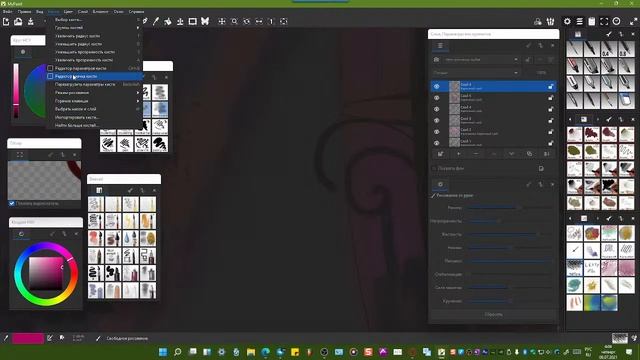The width and height of the screenshot is (640, 360).
Task: Click the 'Непрозрачность' slider in brush settings
Action: click(509, 221)
